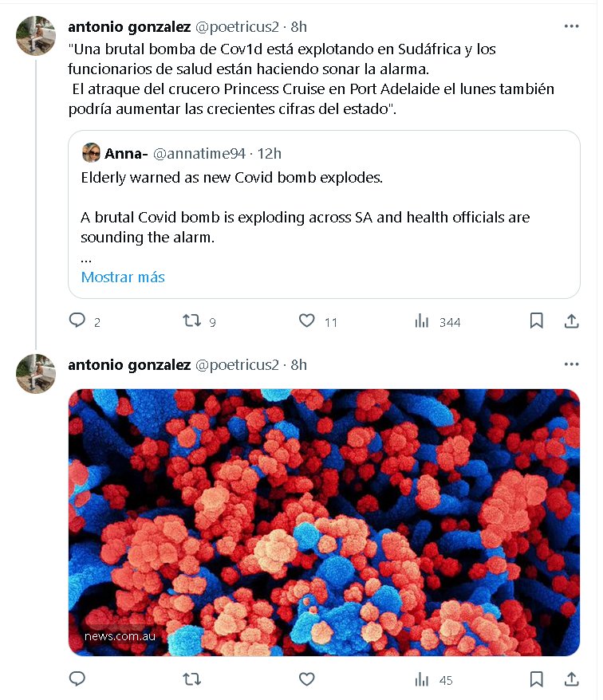Image resolution: width=603 pixels, height=700 pixels.
Task: View analytics for post with 344 views
Action: point(423,321)
